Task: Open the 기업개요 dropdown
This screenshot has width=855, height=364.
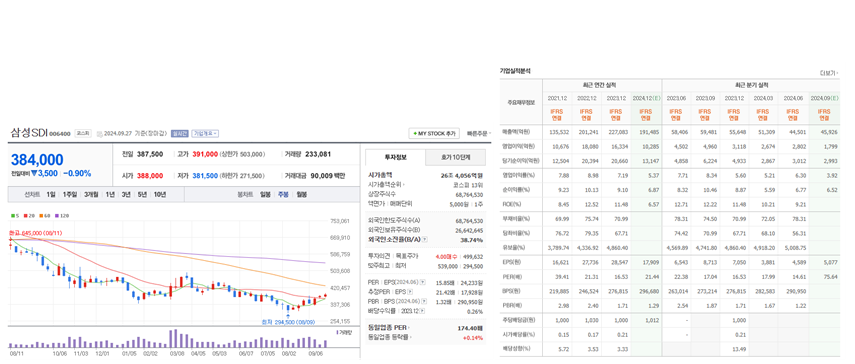Action: (204, 134)
